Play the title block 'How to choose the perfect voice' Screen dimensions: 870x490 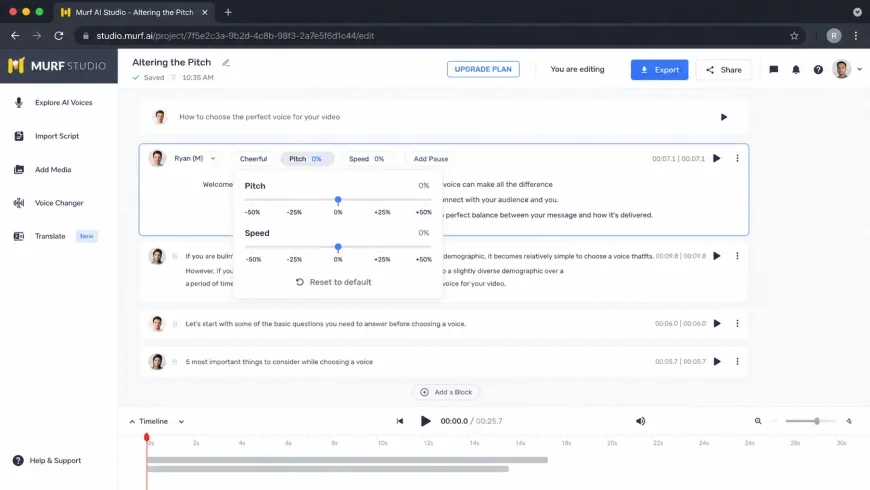724,117
